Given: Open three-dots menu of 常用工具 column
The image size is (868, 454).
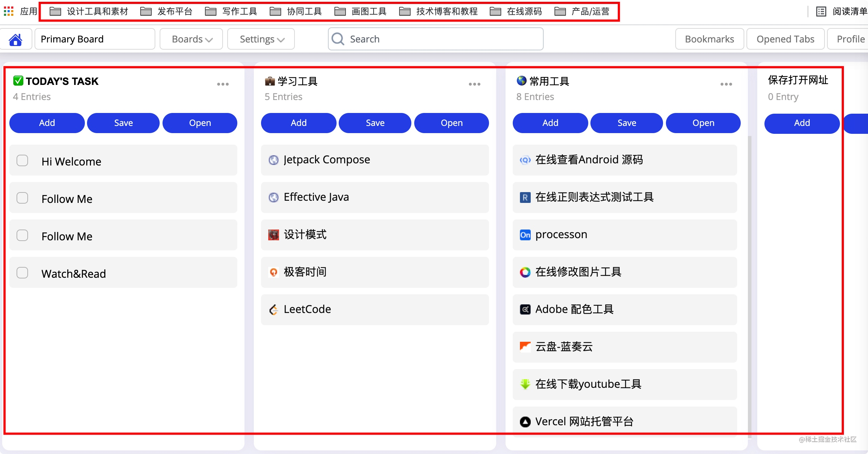Looking at the screenshot, I should pyautogui.click(x=726, y=84).
